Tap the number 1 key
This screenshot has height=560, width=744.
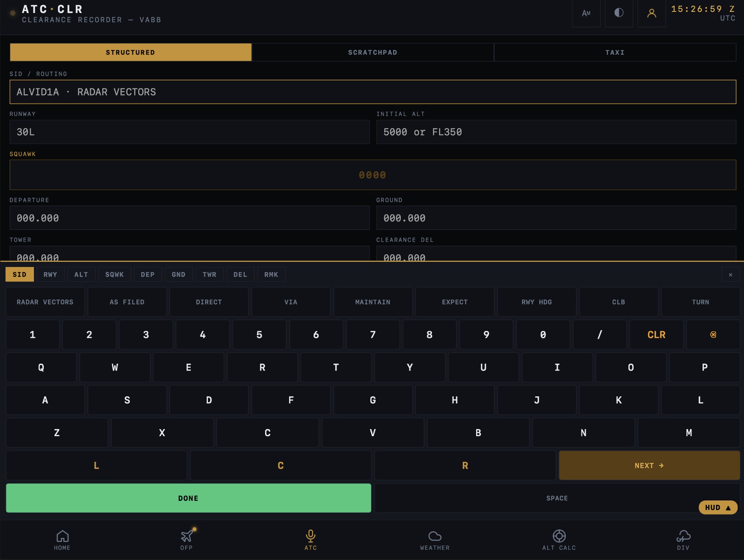(x=33, y=334)
